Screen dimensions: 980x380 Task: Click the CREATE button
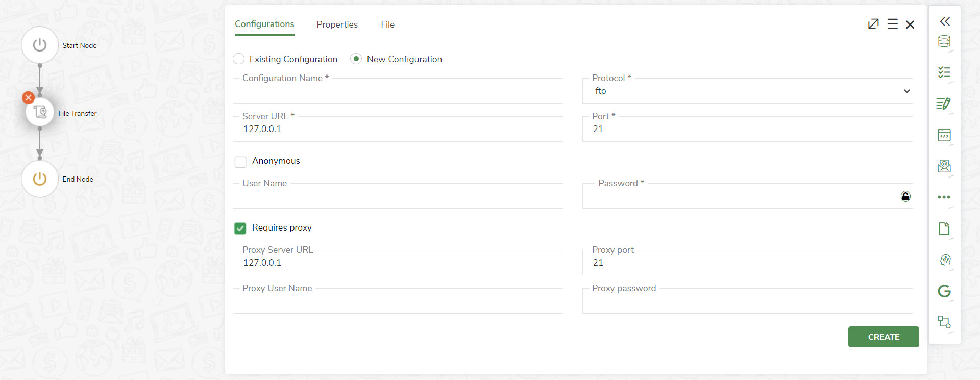tap(883, 337)
